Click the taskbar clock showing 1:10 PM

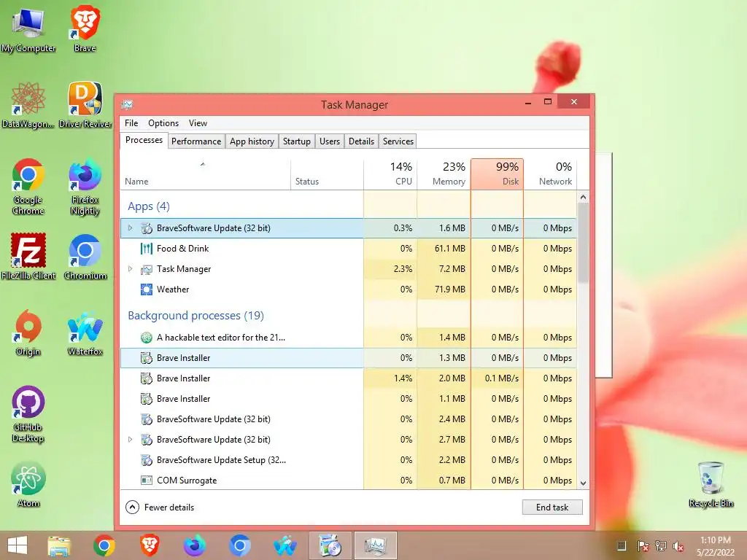[x=715, y=546]
